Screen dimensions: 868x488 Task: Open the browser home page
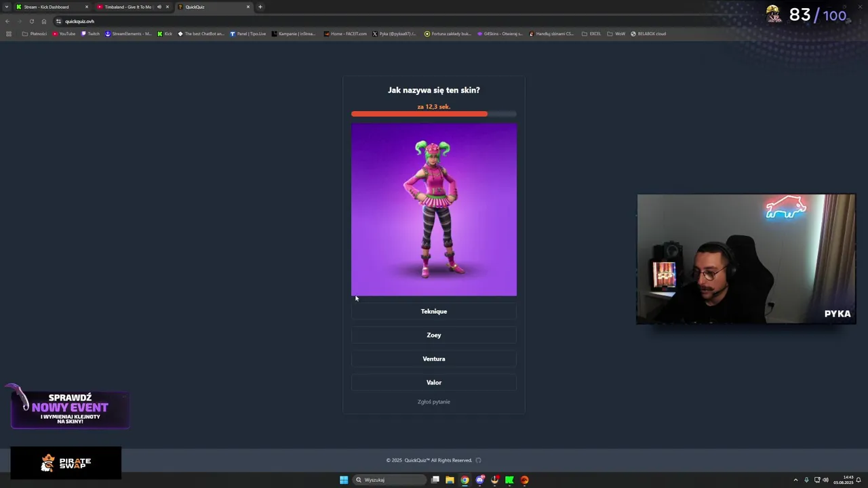point(44,21)
